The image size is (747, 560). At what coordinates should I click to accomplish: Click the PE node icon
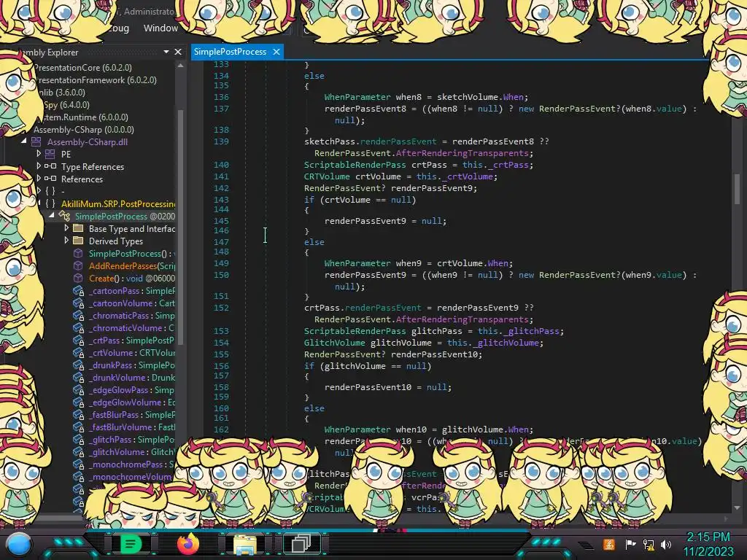50,155
